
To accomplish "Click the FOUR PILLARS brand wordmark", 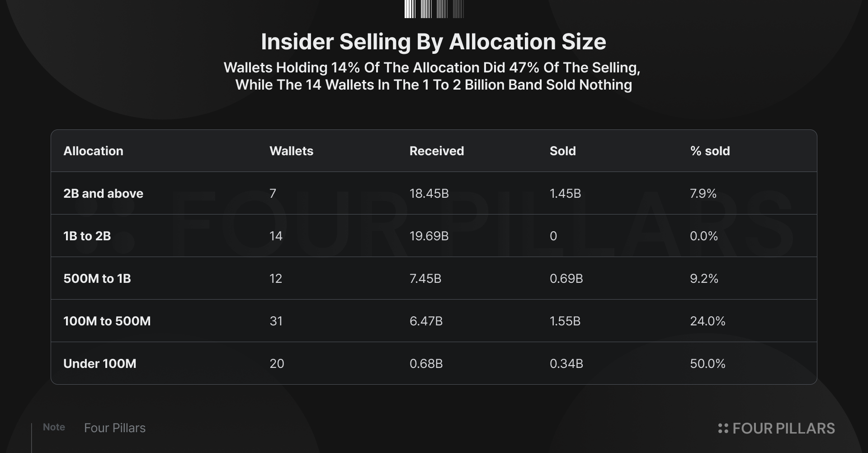I will (783, 428).
